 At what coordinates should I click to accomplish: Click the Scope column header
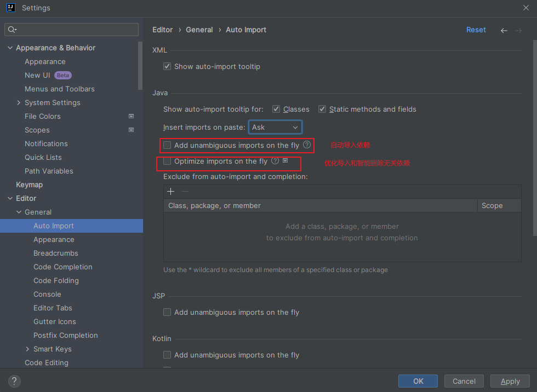point(499,205)
